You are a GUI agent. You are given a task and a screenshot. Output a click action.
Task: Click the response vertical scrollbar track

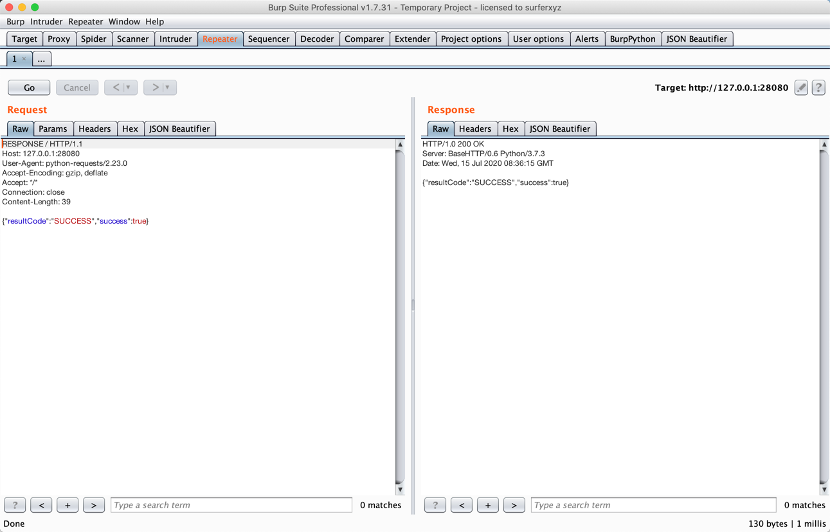[824, 317]
